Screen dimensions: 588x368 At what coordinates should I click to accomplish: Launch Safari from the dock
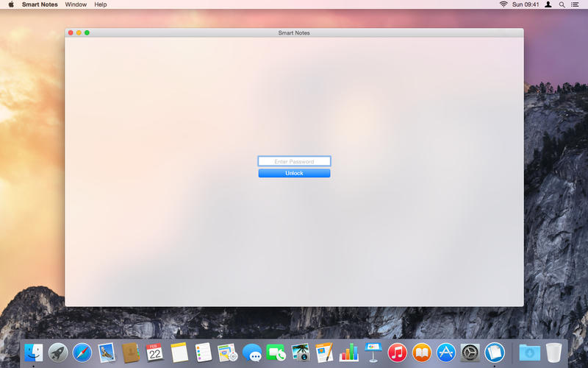coord(82,353)
